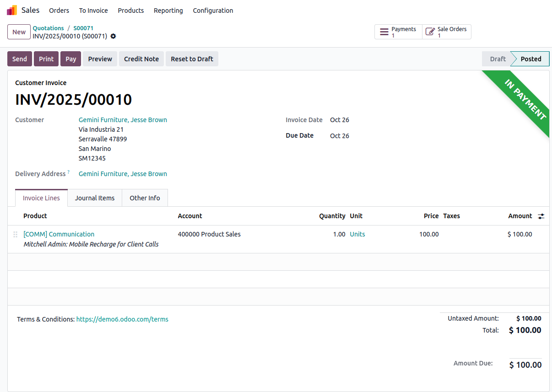Click the Send button
Screen dimensions: 552x392
click(x=20, y=59)
